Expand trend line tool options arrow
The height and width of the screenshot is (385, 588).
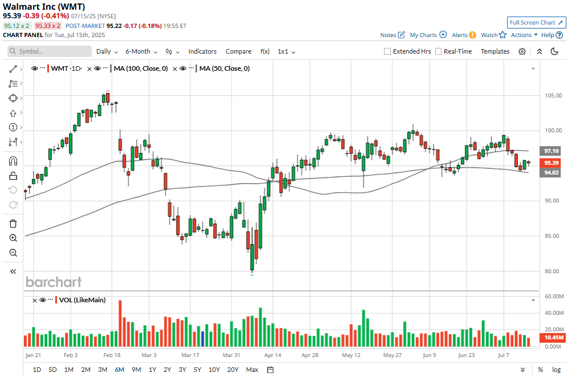[x=21, y=69]
